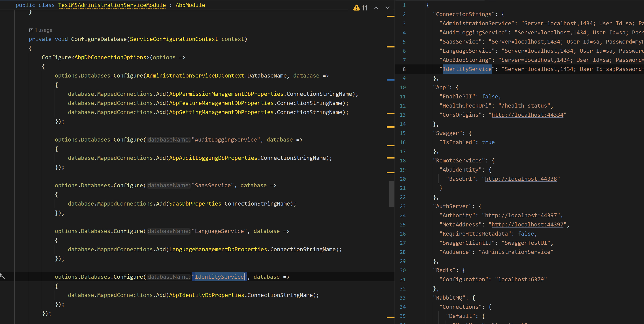Go to next highlighted error arrow
Viewport: 644px width, 324px height.
[x=387, y=8]
